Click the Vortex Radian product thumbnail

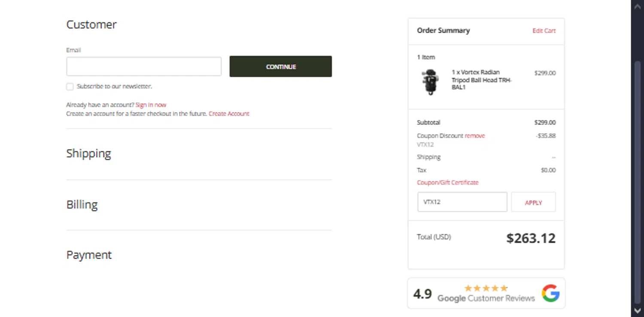pos(430,82)
